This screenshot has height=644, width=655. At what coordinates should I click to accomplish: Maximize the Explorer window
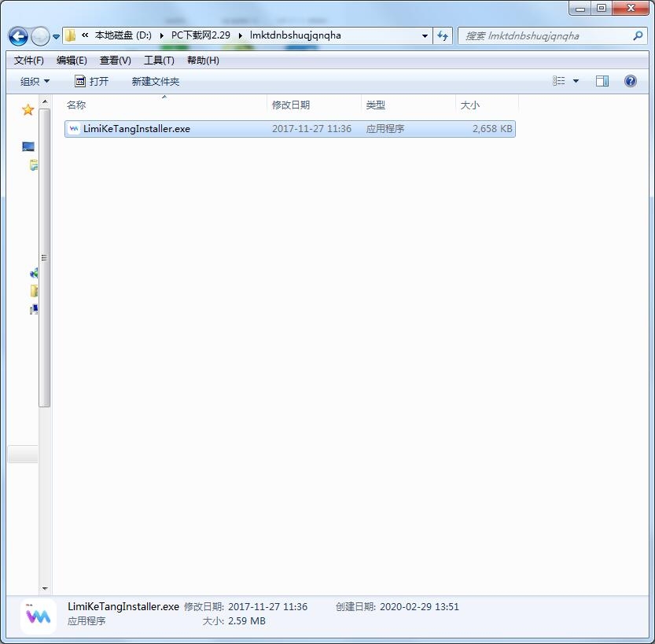click(601, 9)
